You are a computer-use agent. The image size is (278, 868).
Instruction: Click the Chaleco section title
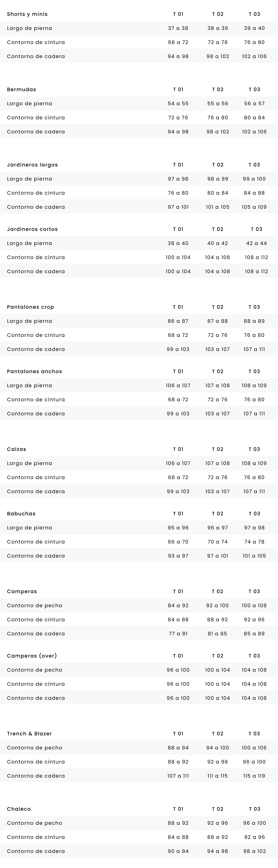pyautogui.click(x=19, y=809)
